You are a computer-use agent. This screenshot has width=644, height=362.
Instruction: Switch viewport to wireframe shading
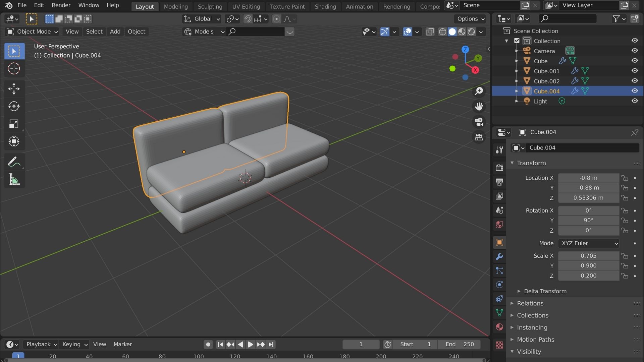(x=442, y=32)
